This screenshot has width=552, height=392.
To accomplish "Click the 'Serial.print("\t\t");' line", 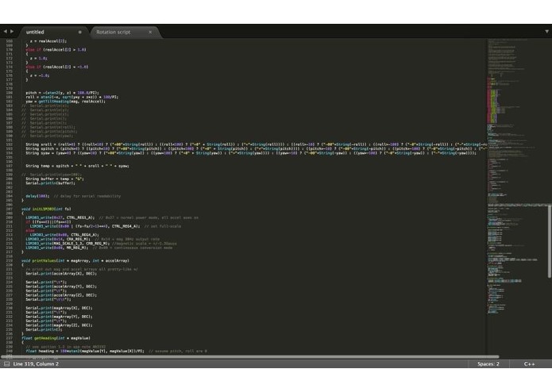I will click(48, 299).
